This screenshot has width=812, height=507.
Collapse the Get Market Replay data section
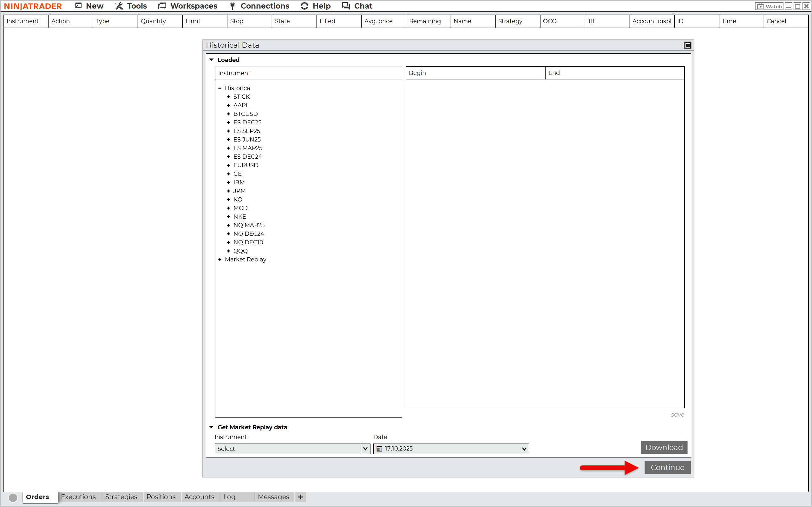pos(212,427)
